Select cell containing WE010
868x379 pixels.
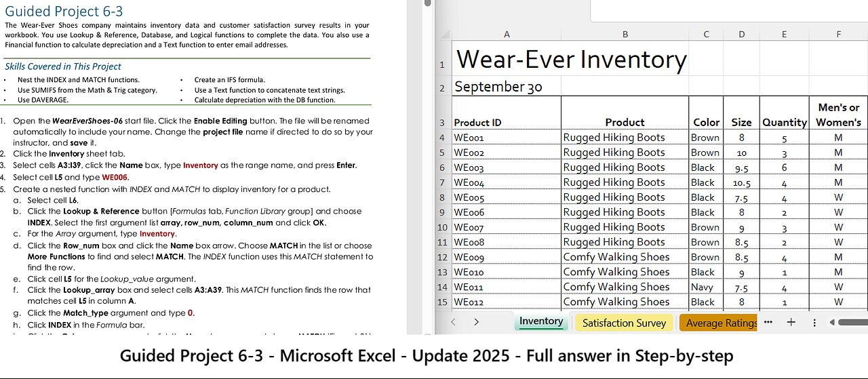[507, 272]
